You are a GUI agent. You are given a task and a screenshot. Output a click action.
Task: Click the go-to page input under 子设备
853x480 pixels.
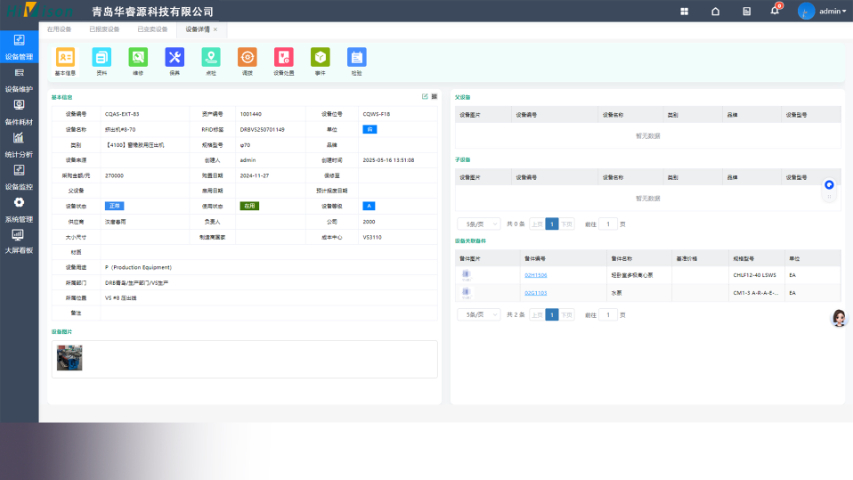click(607, 224)
